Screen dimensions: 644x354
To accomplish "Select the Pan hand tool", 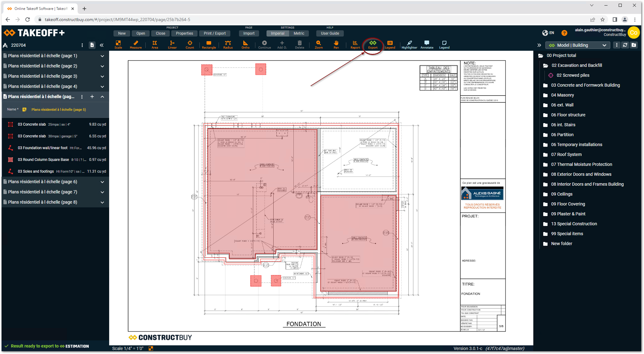I will [336, 45].
